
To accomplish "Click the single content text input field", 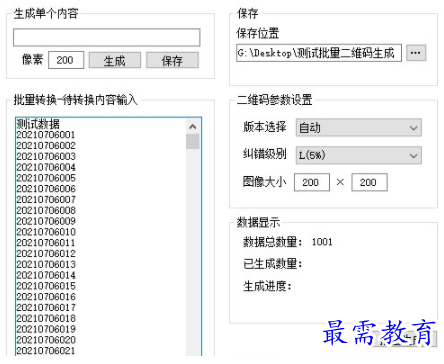I will coord(107,37).
